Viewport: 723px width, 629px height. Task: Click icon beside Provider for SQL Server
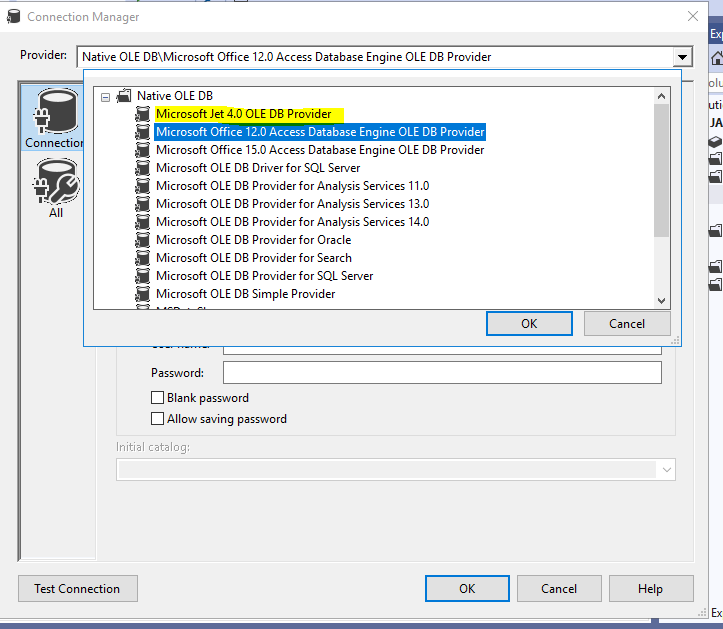point(142,276)
